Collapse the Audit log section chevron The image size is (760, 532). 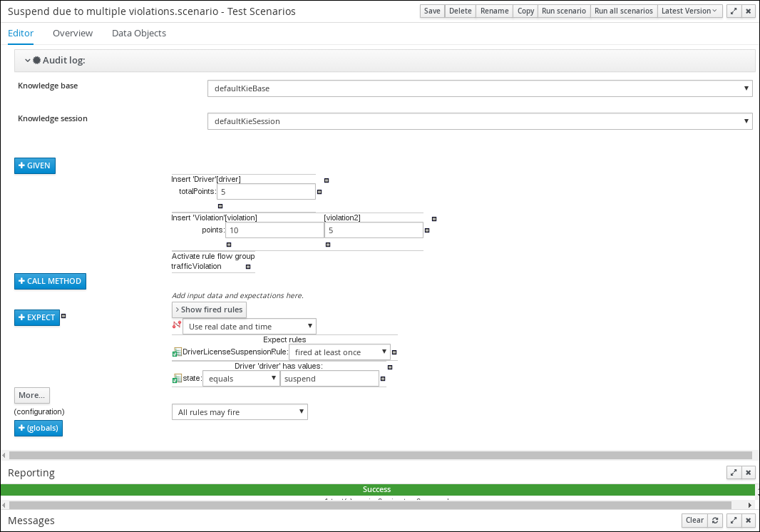click(x=28, y=61)
